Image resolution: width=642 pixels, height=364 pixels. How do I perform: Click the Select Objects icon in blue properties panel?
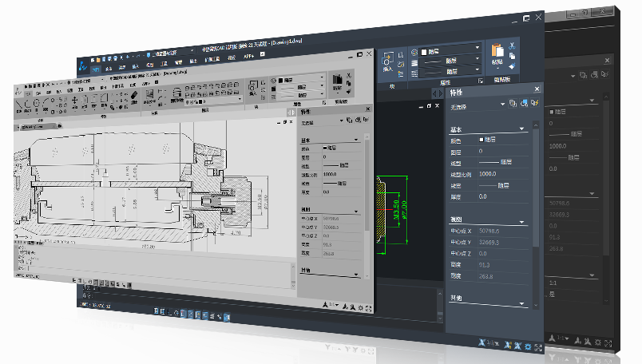[524, 103]
